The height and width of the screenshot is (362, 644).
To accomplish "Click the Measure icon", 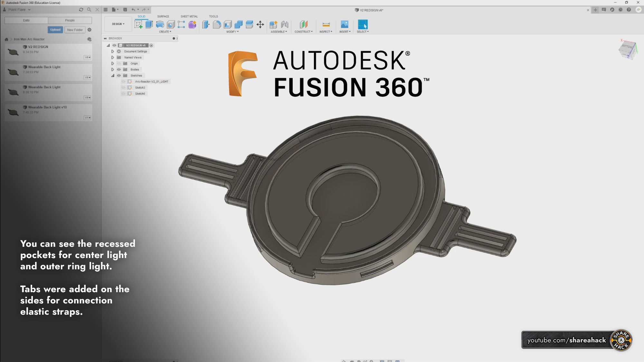I will (326, 24).
